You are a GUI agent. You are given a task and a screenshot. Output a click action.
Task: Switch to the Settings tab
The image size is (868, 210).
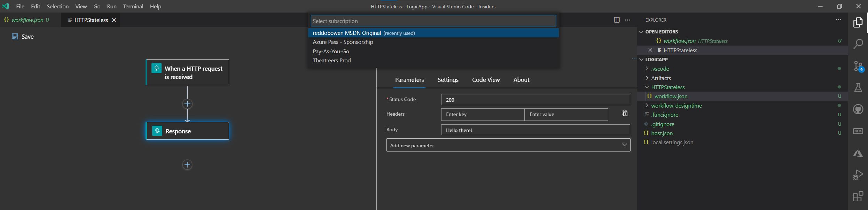tap(448, 80)
